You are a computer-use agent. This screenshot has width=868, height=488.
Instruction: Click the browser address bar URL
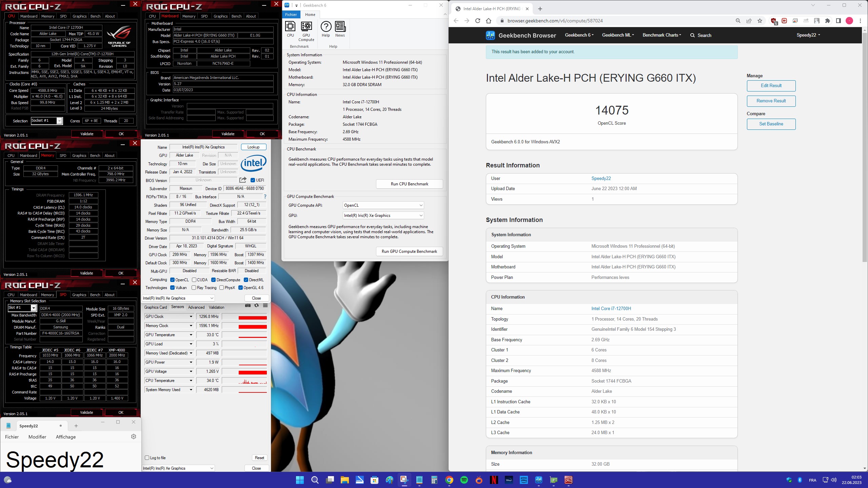(555, 21)
